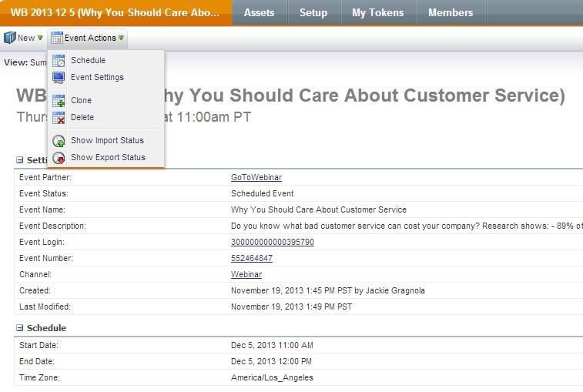
Task: Click the Event Settings monitor icon
Action: click(59, 77)
